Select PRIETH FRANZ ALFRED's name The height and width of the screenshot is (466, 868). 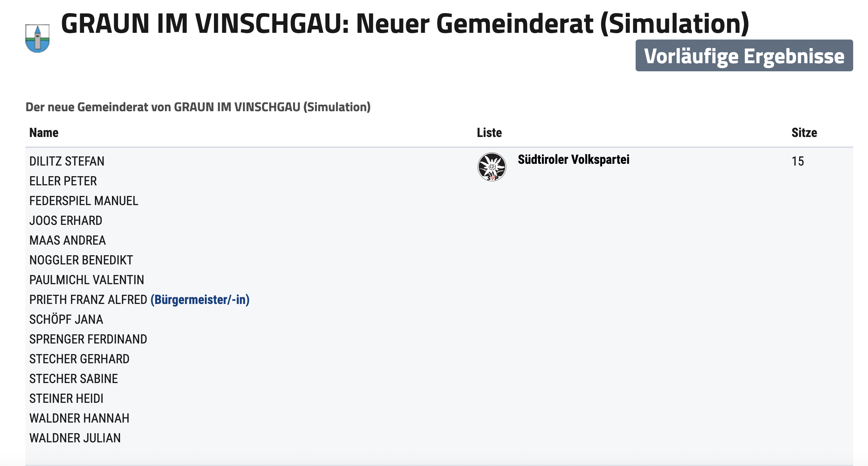tap(88, 300)
